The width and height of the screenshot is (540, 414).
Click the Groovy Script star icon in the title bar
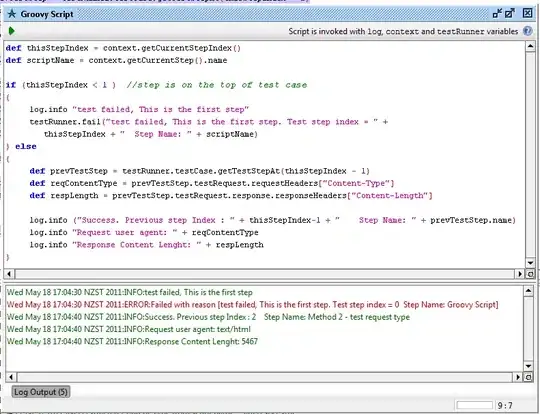tap(12, 14)
